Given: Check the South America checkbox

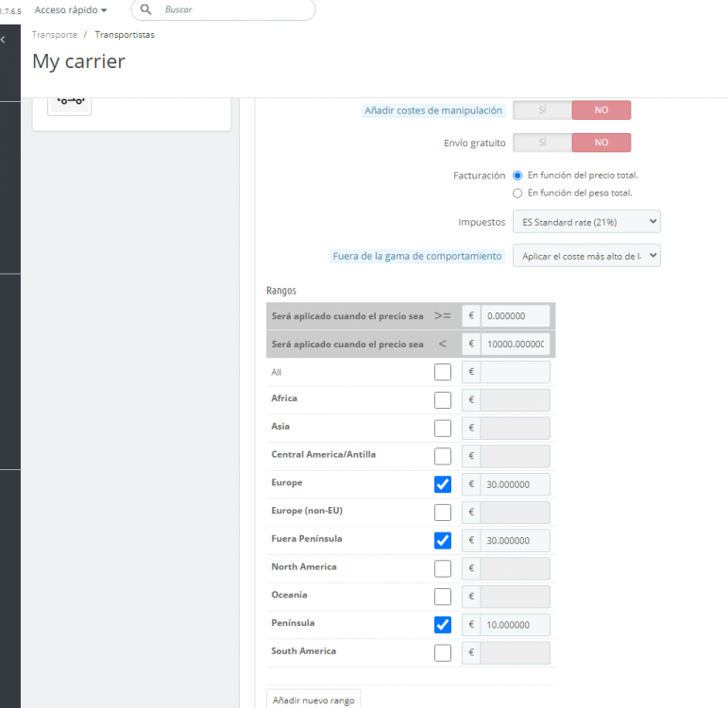Looking at the screenshot, I should (x=443, y=652).
